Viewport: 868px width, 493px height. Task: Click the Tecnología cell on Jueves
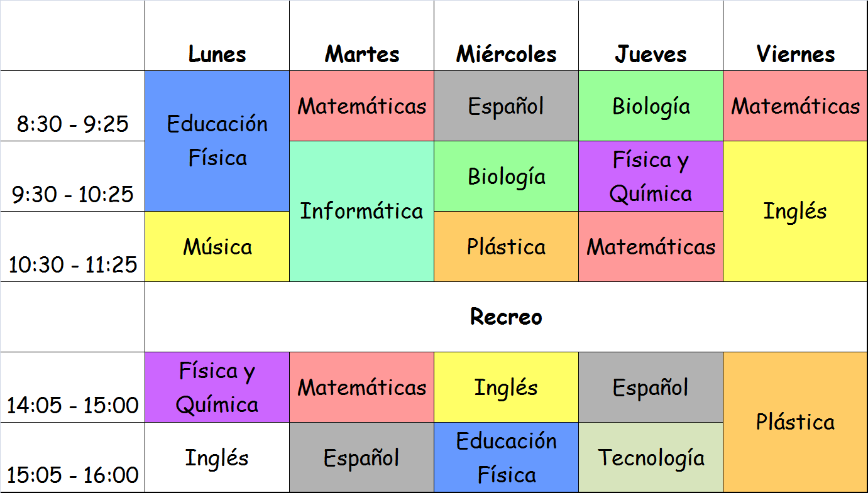[651, 457]
